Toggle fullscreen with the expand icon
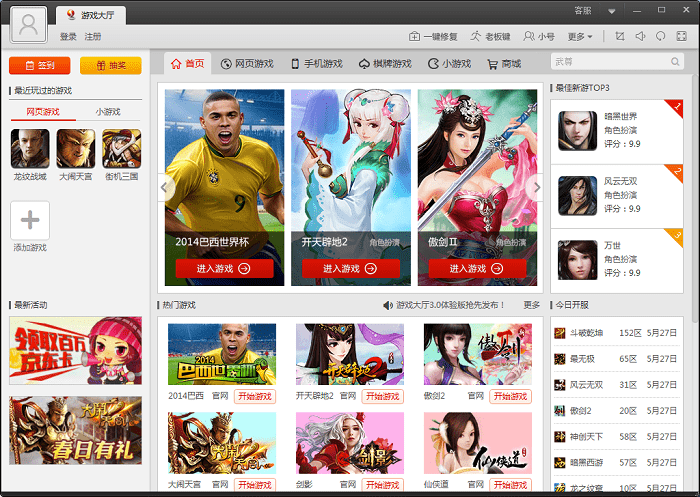 682,36
